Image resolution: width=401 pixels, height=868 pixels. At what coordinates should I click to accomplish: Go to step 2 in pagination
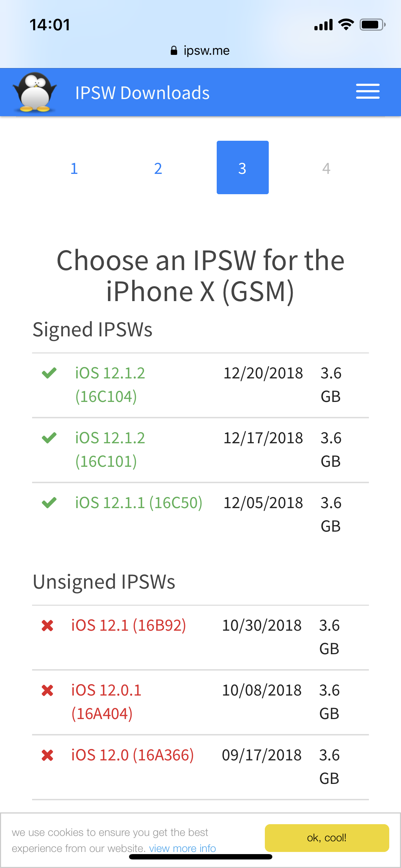pyautogui.click(x=158, y=168)
